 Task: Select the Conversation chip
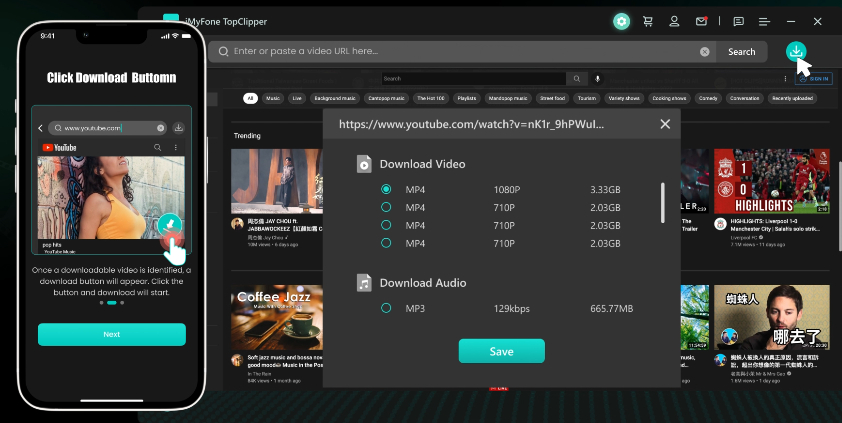(x=745, y=98)
